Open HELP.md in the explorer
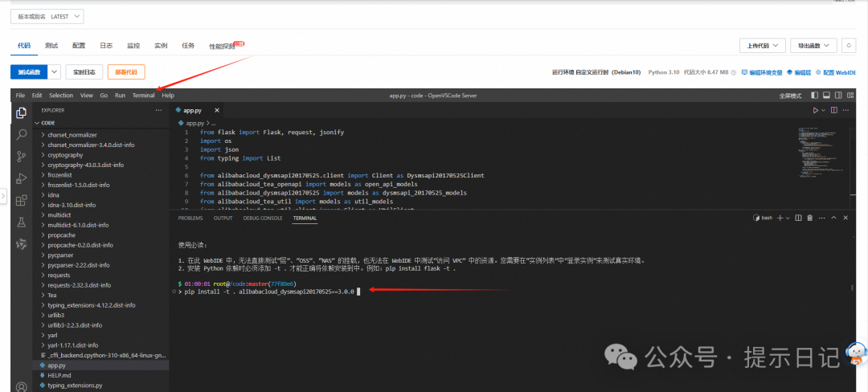Screen dimensions: 868x392 [x=60, y=375]
